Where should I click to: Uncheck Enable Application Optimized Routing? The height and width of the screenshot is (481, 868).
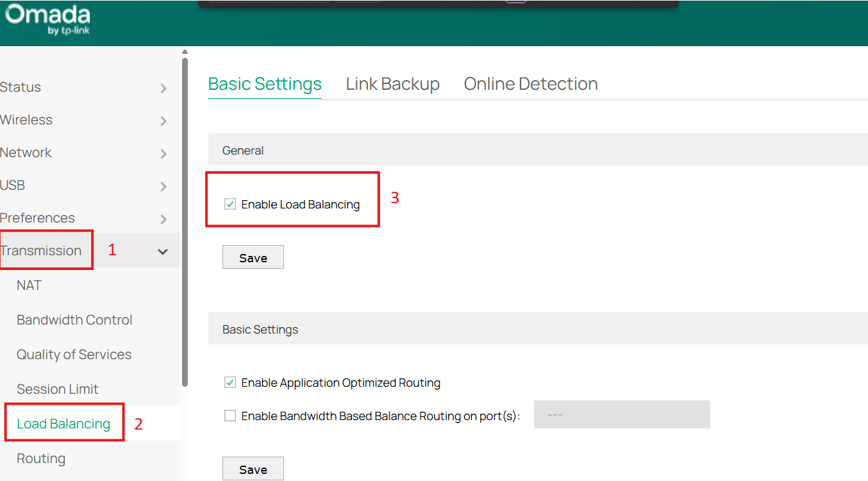coord(230,382)
